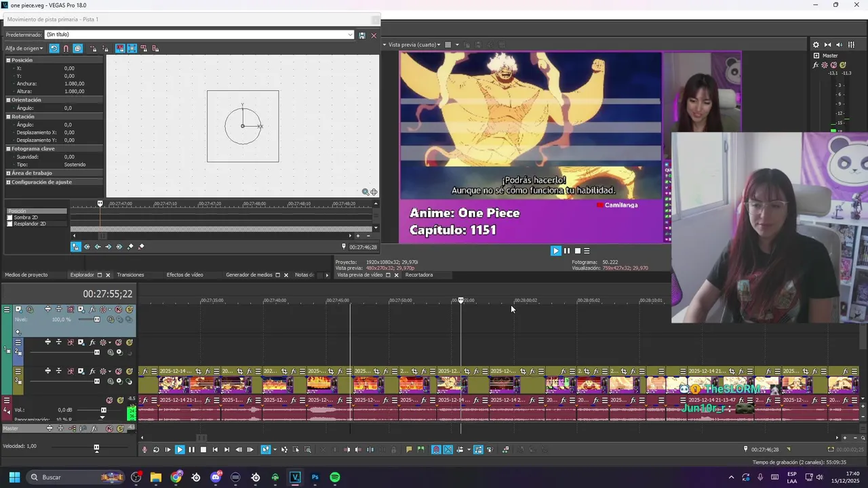868x488 pixels.
Task: Insert a marker with flag icon
Action: [x=409, y=449]
